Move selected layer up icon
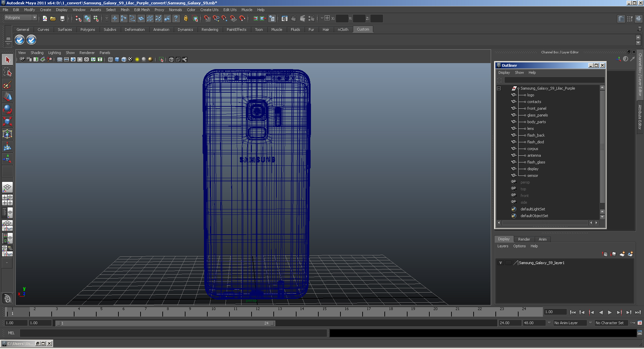Screen dimensions: 644x349 pyautogui.click(x=605, y=254)
